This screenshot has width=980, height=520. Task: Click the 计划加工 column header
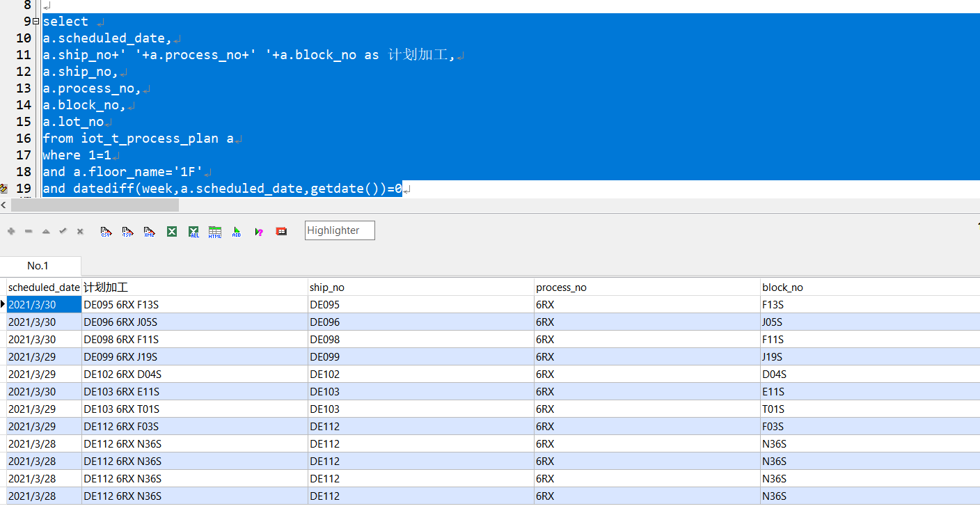[x=195, y=287]
